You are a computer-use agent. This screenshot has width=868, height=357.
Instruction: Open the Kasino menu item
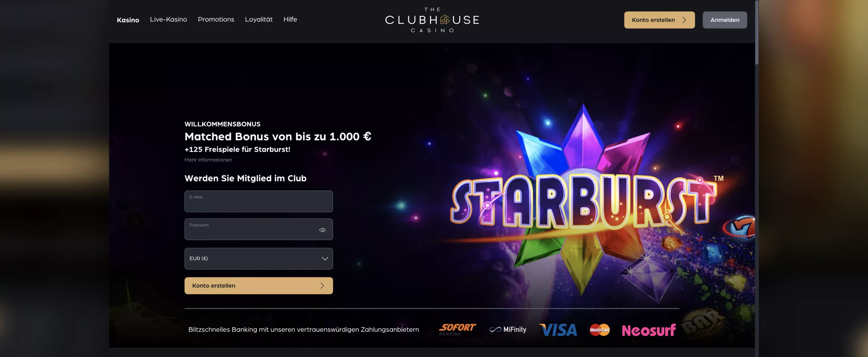(x=128, y=20)
